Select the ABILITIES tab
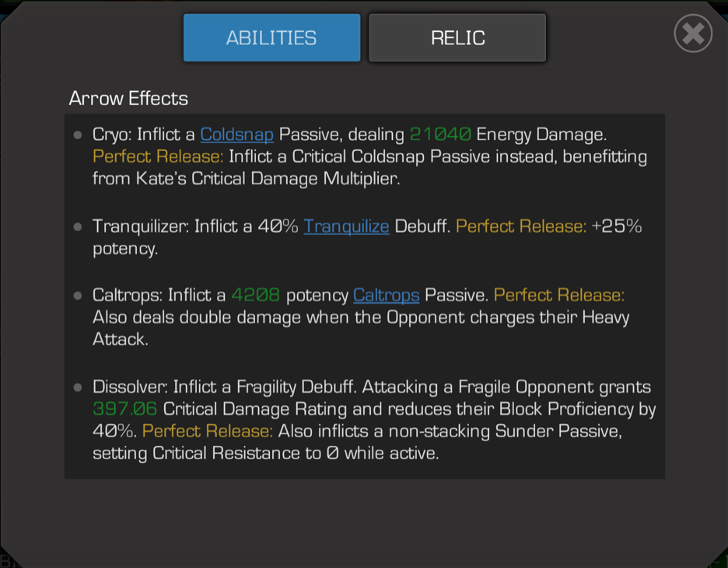Image resolution: width=728 pixels, height=568 pixels. click(x=271, y=37)
